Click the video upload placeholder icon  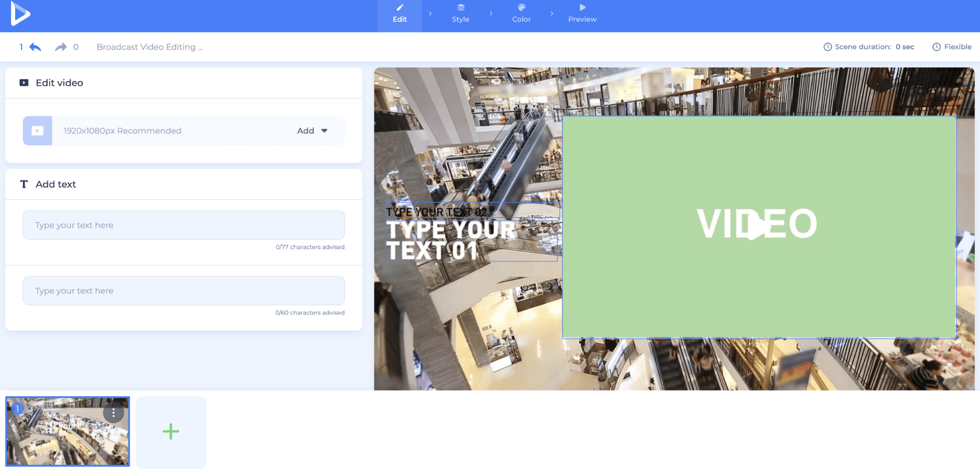tap(37, 131)
